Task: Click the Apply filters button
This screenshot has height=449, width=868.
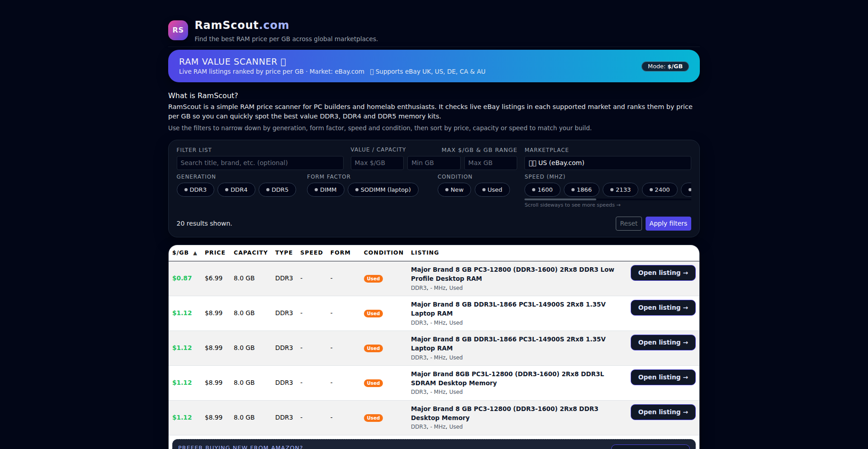Action: point(668,224)
